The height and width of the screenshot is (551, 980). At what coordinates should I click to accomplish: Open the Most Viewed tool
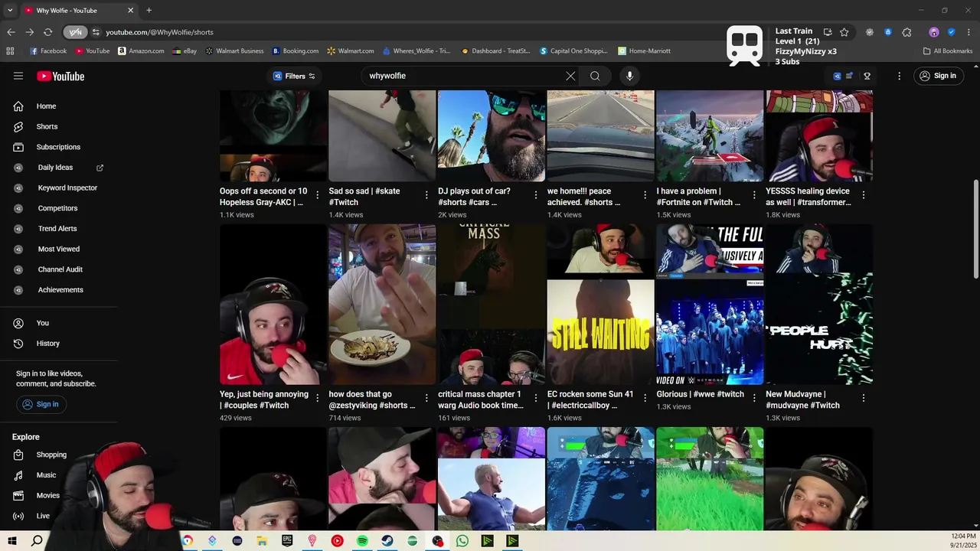point(58,249)
